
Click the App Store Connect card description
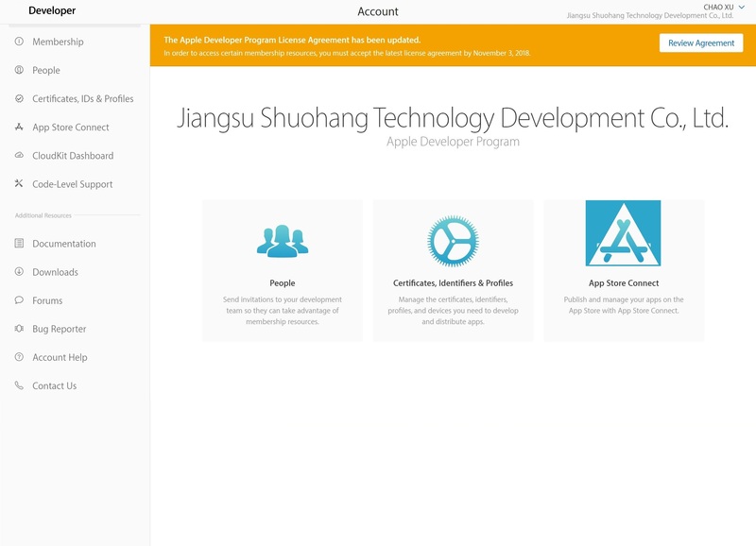click(x=624, y=305)
